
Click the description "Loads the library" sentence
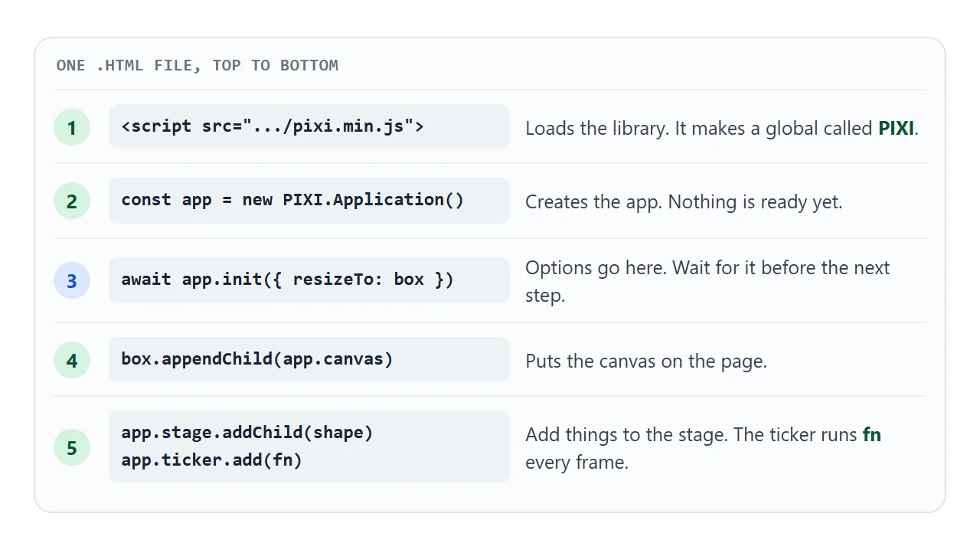(722, 128)
